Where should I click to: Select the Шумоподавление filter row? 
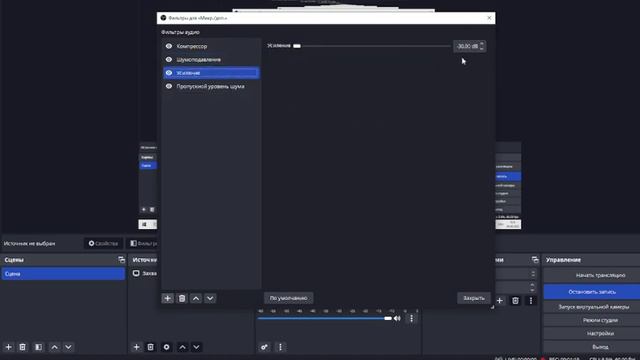(211, 60)
